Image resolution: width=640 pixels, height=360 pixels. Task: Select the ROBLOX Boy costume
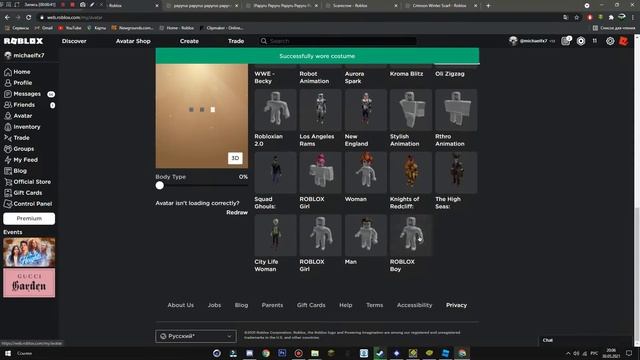pyautogui.click(x=411, y=236)
